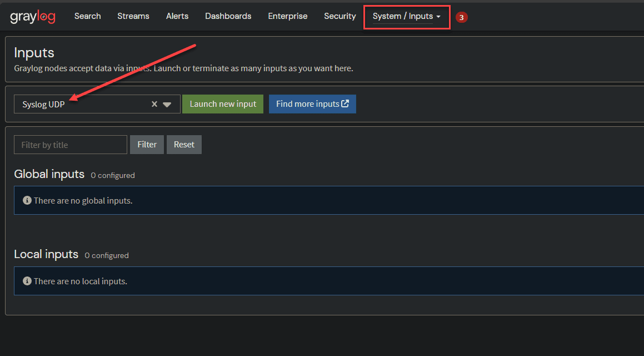Click the Find more inputs button

(312, 104)
